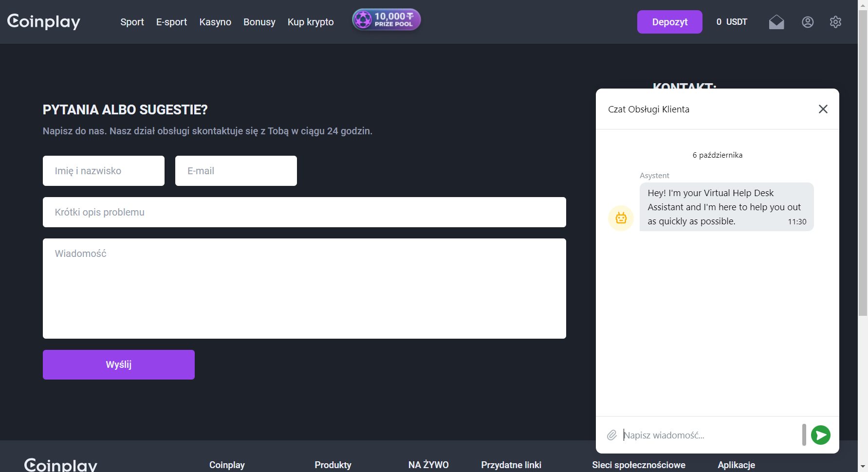Screen dimensions: 868x472
Task: Click the Coinplay footer heading
Action: point(227,465)
